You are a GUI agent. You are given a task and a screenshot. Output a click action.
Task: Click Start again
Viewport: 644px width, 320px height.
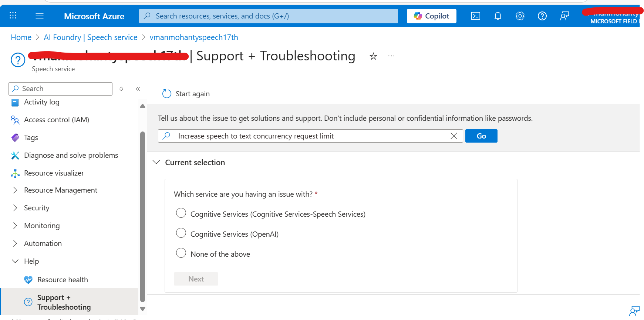pos(186,94)
